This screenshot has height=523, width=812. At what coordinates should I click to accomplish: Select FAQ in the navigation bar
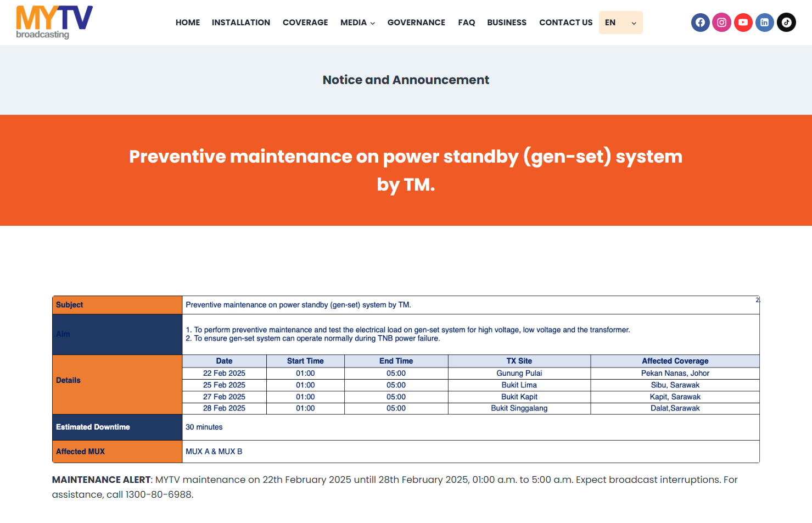(x=466, y=23)
